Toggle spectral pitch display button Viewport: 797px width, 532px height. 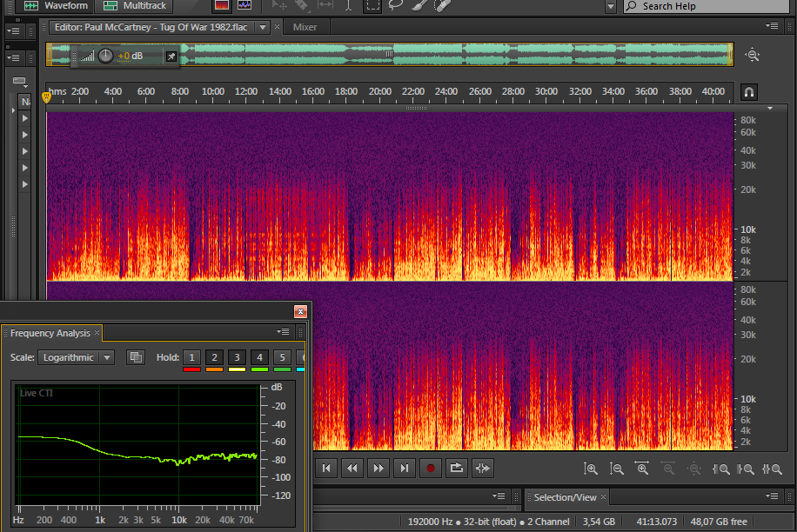[244, 5]
